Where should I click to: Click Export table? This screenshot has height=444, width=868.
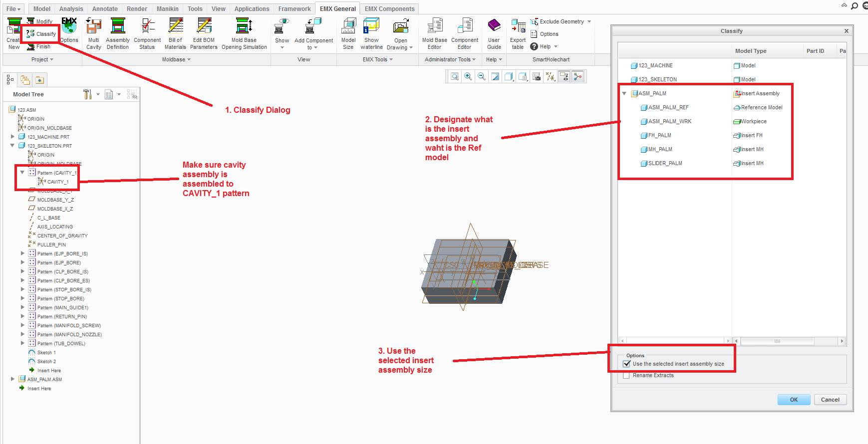[x=518, y=34]
